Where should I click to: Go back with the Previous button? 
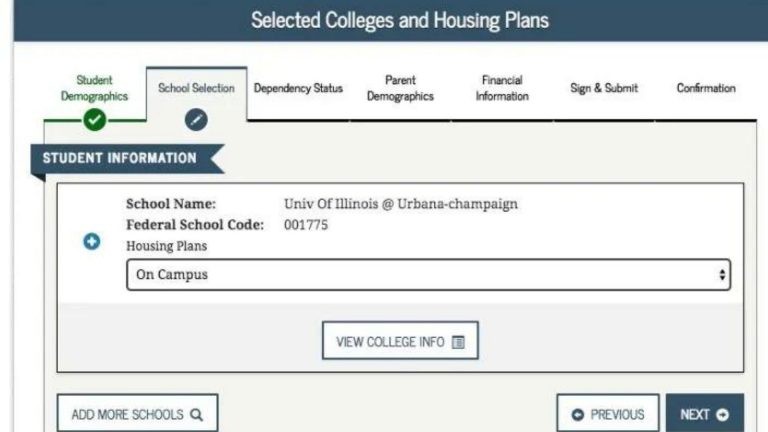click(608, 414)
